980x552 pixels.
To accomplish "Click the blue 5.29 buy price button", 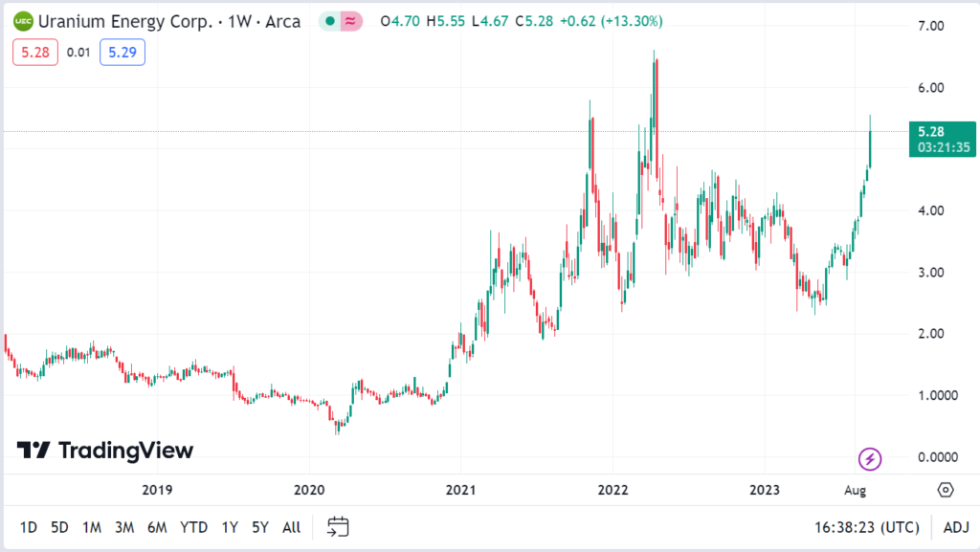I will [125, 53].
